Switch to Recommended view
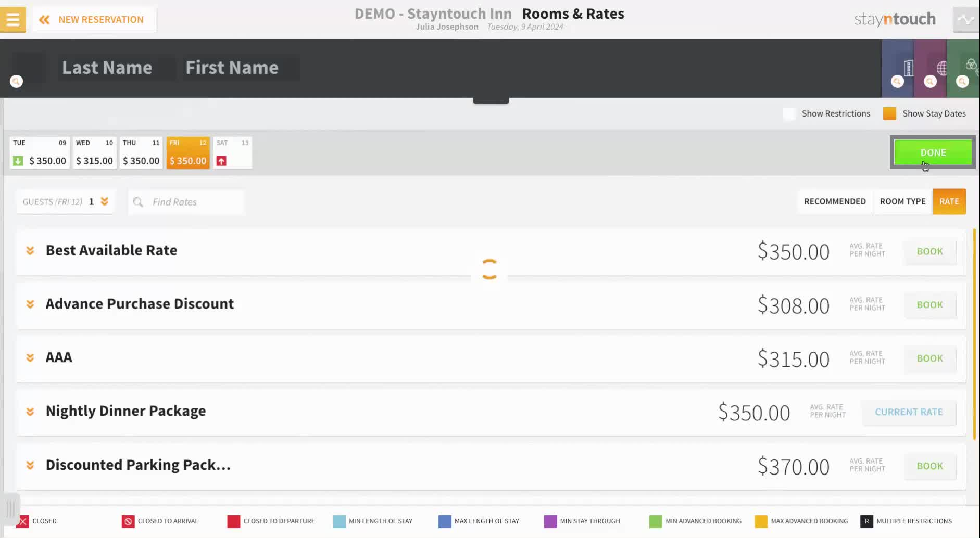This screenshot has height=538, width=980. (835, 201)
